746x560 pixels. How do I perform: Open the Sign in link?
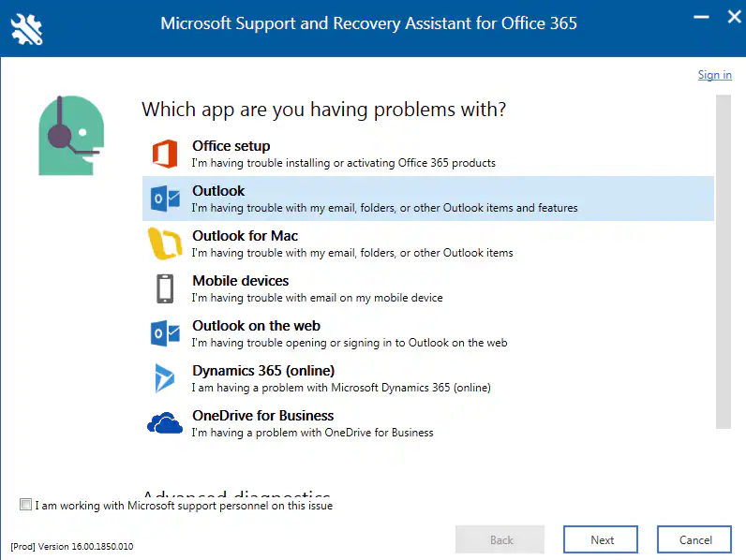tap(714, 75)
